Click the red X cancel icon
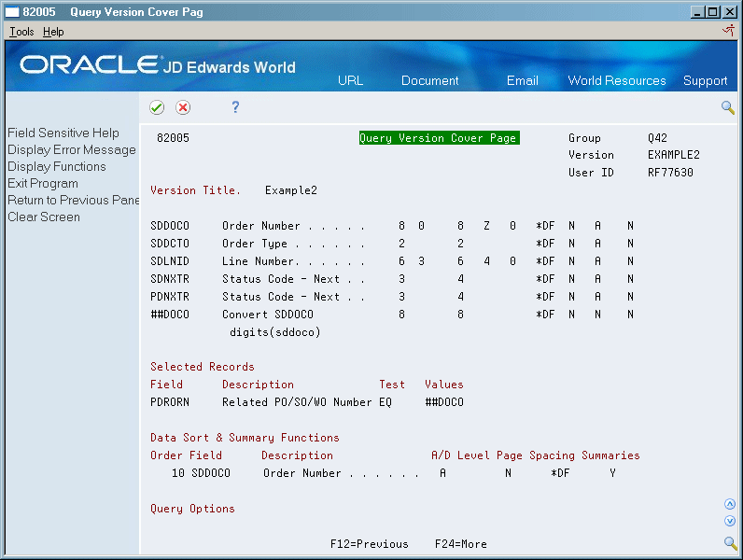This screenshot has width=743, height=560. click(183, 107)
